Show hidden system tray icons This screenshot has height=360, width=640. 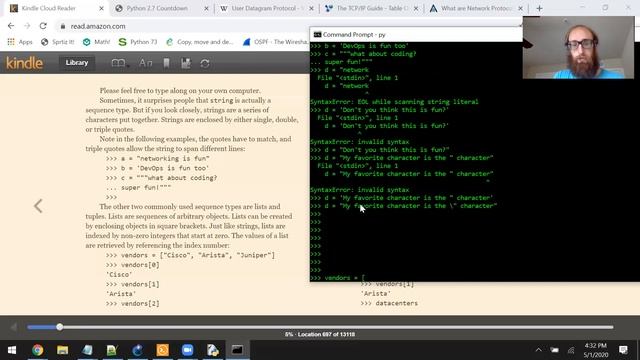point(539,350)
